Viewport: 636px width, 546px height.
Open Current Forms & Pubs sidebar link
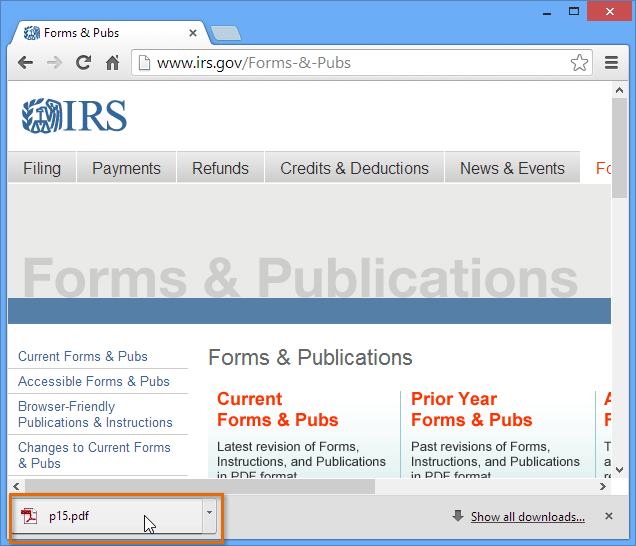(x=83, y=356)
